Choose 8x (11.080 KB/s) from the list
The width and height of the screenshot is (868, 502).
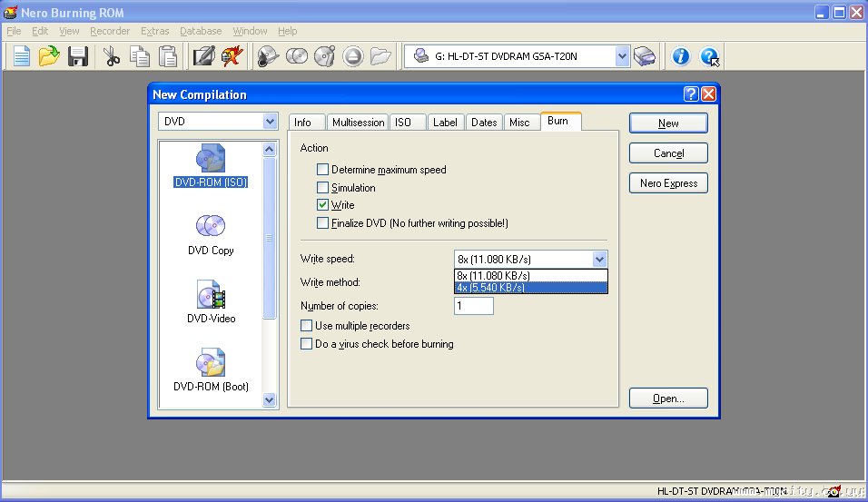(x=531, y=275)
